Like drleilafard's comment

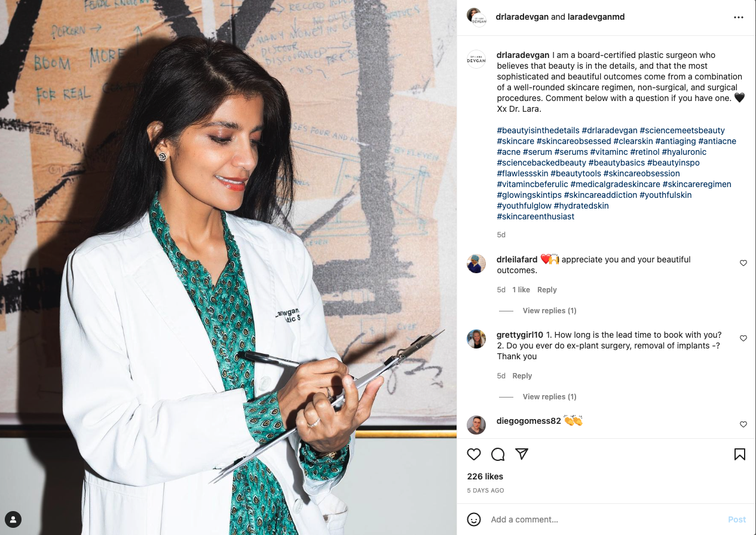point(743,263)
